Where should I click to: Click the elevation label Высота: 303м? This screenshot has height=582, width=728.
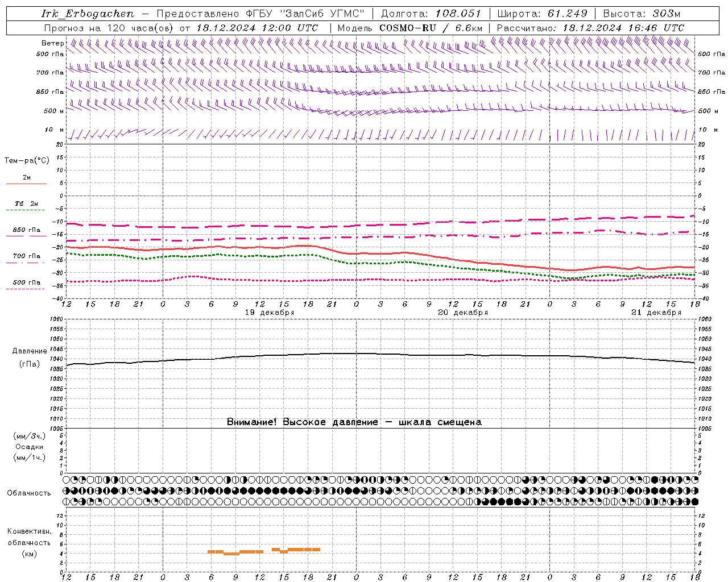[641, 14]
